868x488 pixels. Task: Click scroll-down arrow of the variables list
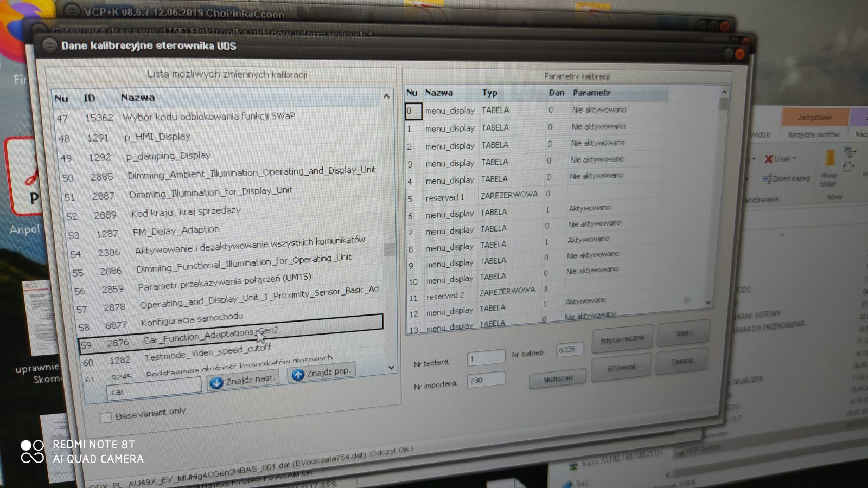tap(391, 367)
